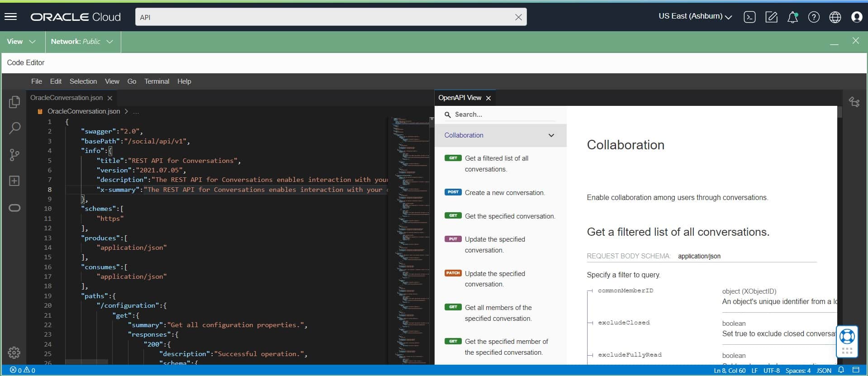The image size is (868, 376).
Task: Click the editor minimap
Action: [x=411, y=240]
